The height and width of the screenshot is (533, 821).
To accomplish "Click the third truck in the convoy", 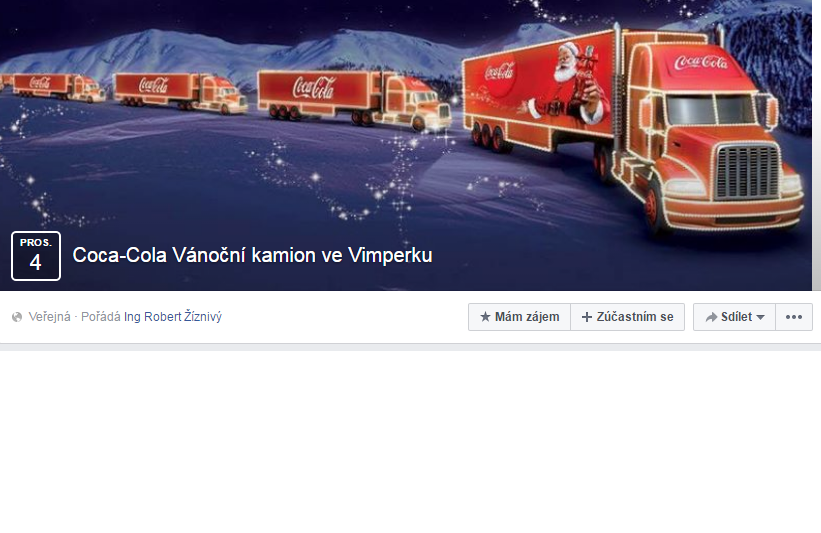I will pyautogui.click(x=181, y=93).
